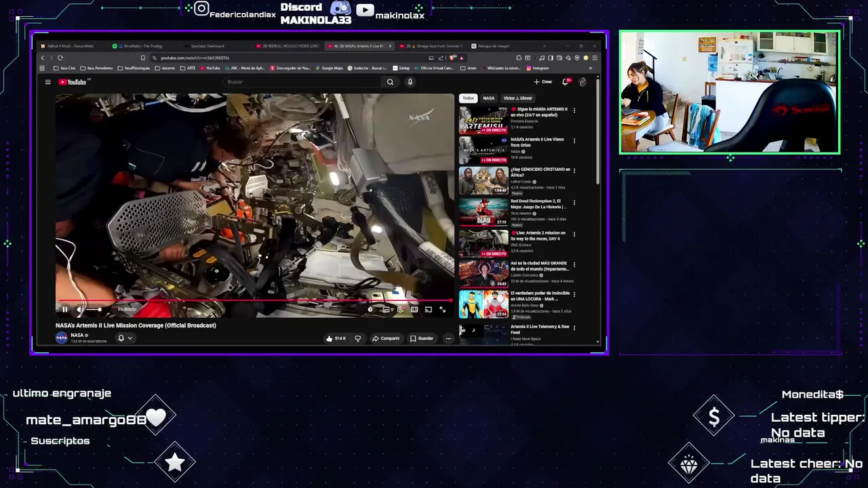This screenshot has width=868, height=488.
Task: Open options for Artemis II Live Views video
Action: [574, 141]
